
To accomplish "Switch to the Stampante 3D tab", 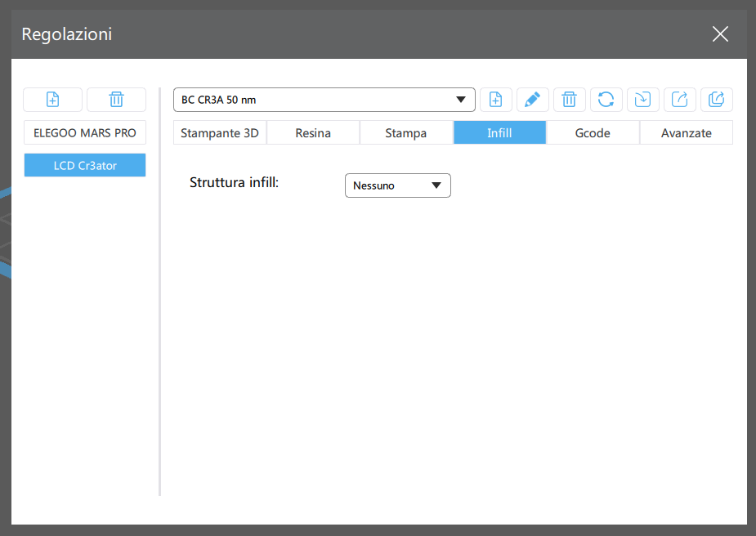I will pyautogui.click(x=220, y=132).
